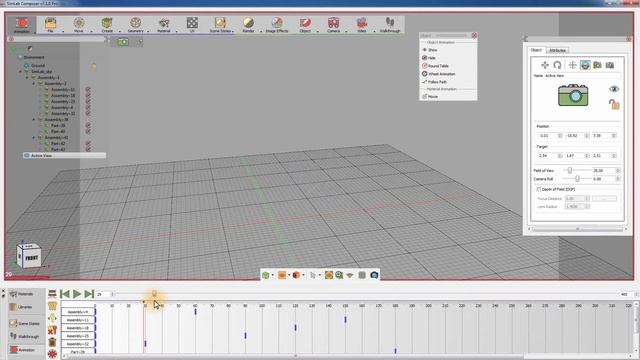The height and width of the screenshot is (360, 640).
Task: Open the dropdown arrow next to Camera
Action: click(346, 31)
